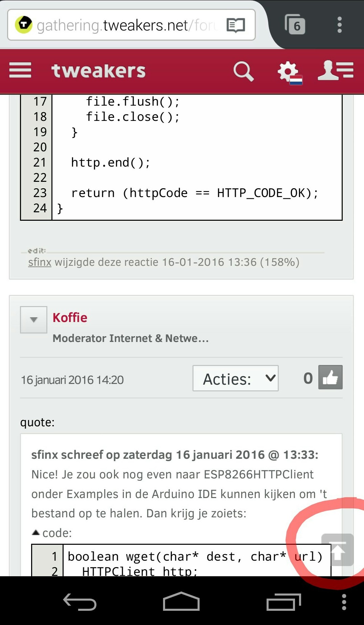364x625 pixels.
Task: Tap the scroll-to-top arrow button
Action: (337, 550)
